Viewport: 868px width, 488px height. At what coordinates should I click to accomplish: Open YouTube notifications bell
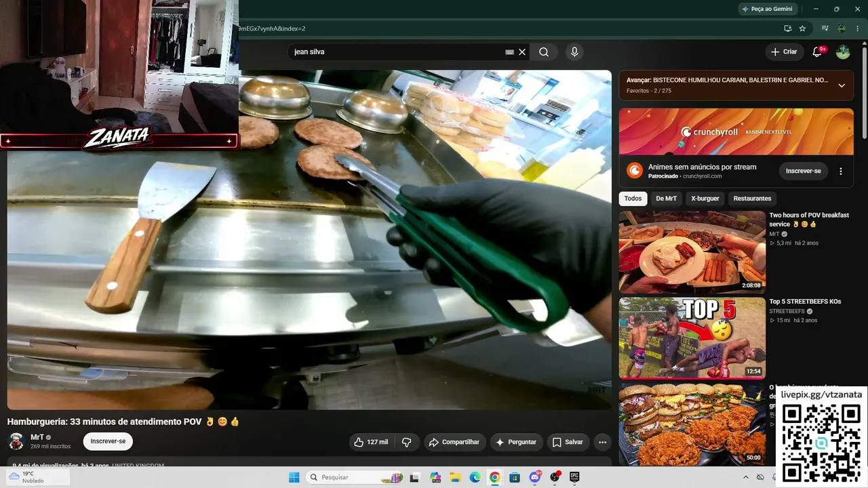click(x=818, y=52)
